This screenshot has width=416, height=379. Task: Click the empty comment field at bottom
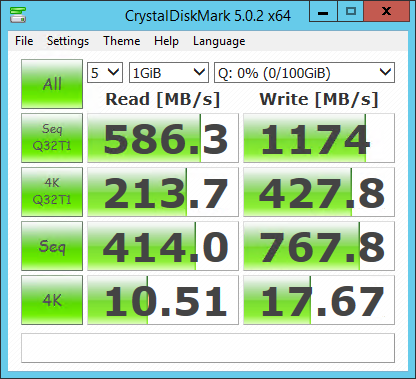coord(208,348)
